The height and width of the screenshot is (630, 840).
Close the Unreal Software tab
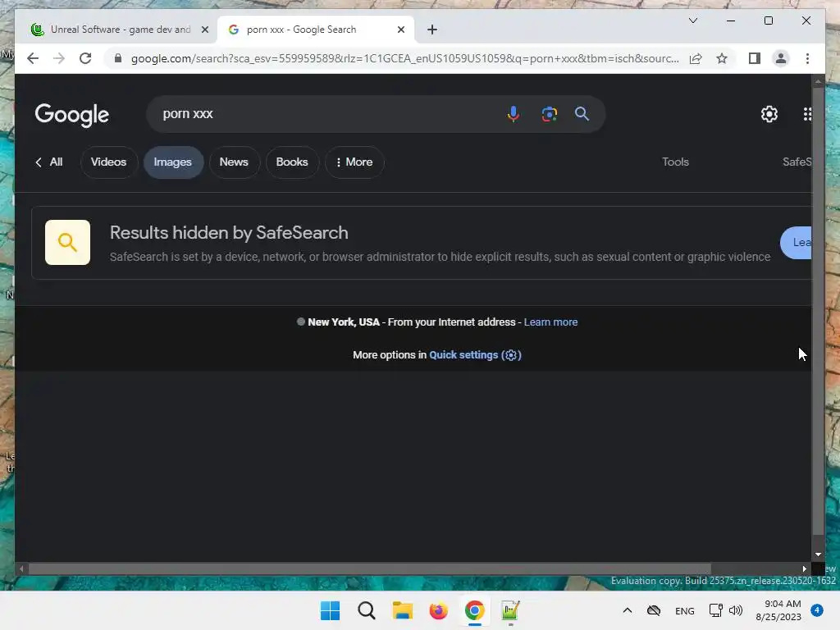pyautogui.click(x=204, y=30)
